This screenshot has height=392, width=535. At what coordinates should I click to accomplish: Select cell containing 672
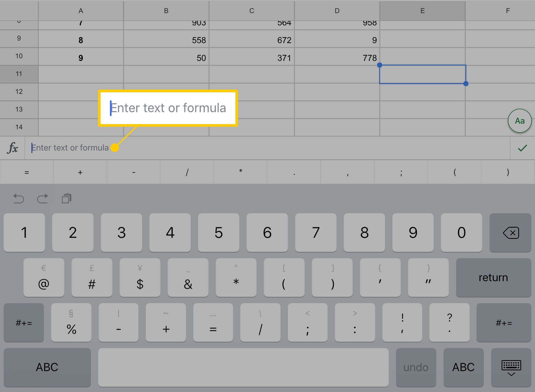pyautogui.click(x=252, y=39)
